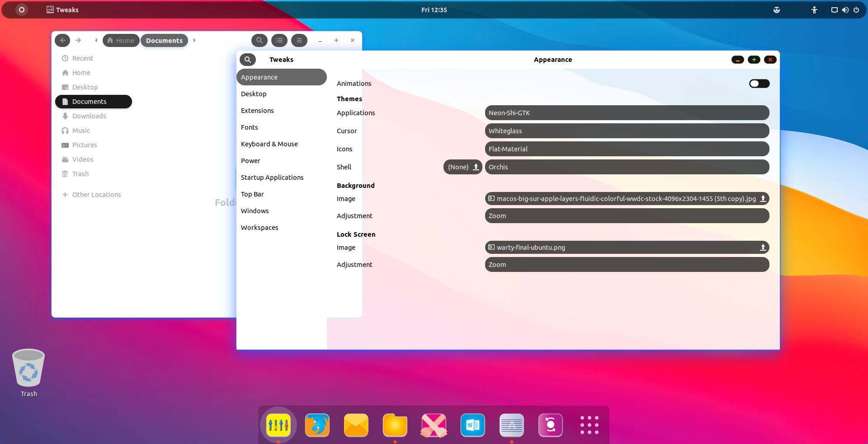
Task: Click the back arrow in Files window
Action: tap(62, 40)
